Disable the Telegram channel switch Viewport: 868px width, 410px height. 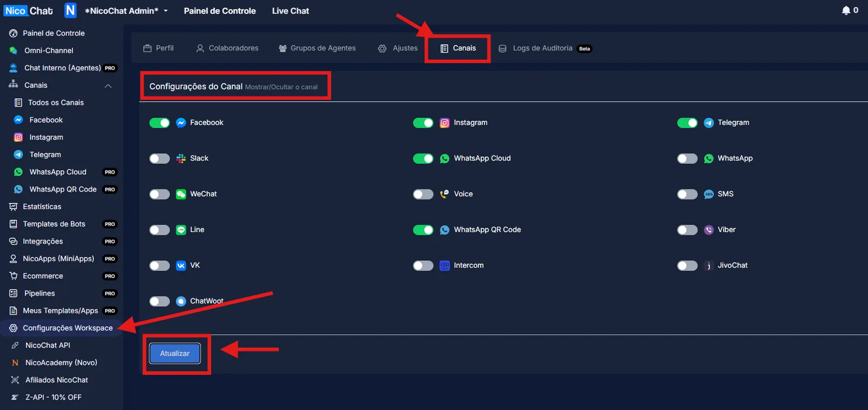click(x=687, y=123)
